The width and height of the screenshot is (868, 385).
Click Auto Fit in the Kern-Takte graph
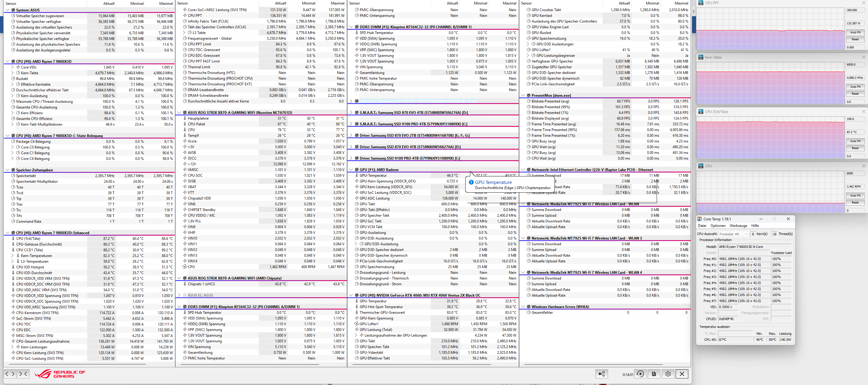pyautogui.click(x=855, y=87)
